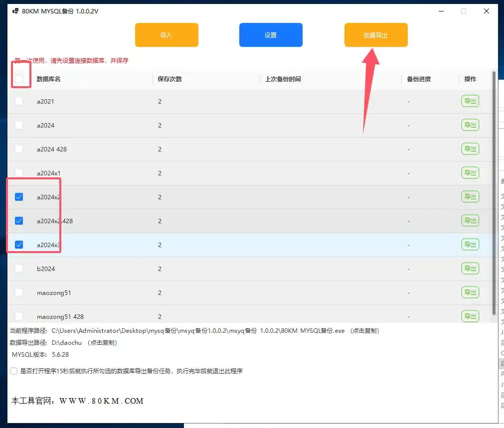Open the blue 设置 settings button
Screen dimensions: 504x428
(x=271, y=35)
